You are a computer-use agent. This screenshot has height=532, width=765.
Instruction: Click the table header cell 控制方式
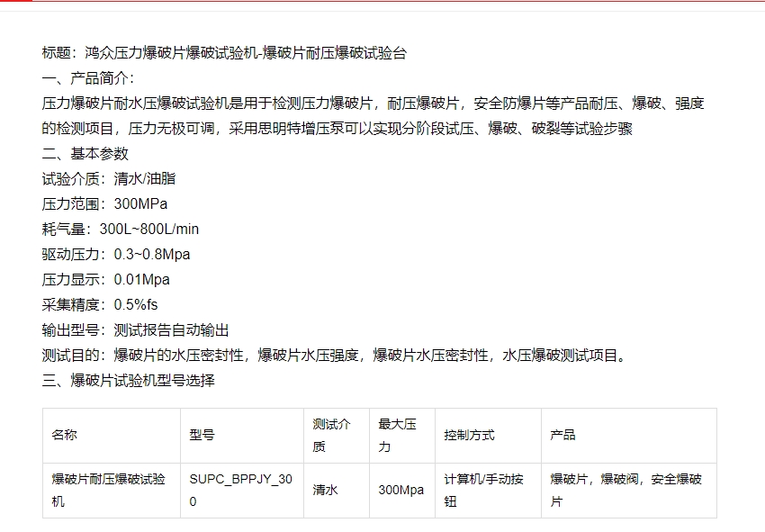pos(489,436)
